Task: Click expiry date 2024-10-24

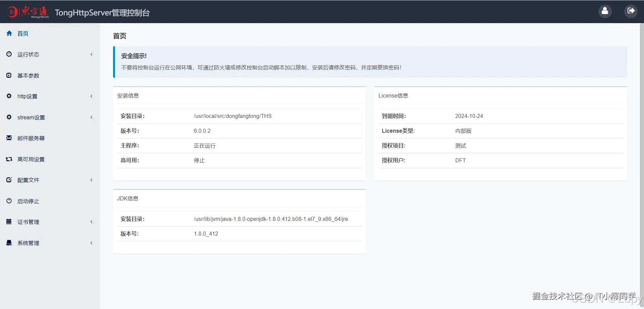Action: coord(469,116)
